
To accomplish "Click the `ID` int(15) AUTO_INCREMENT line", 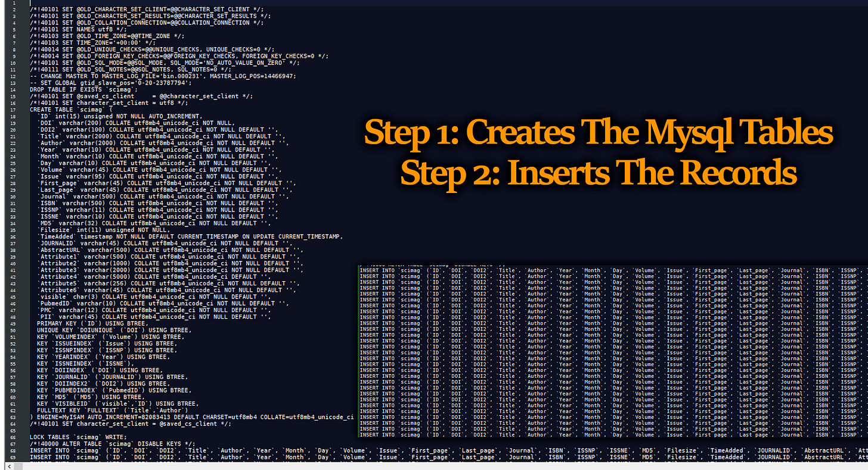I will tap(119, 116).
